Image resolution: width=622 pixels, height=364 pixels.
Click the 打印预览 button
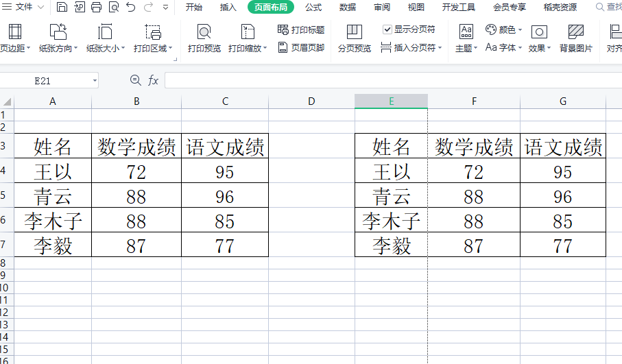click(x=204, y=38)
